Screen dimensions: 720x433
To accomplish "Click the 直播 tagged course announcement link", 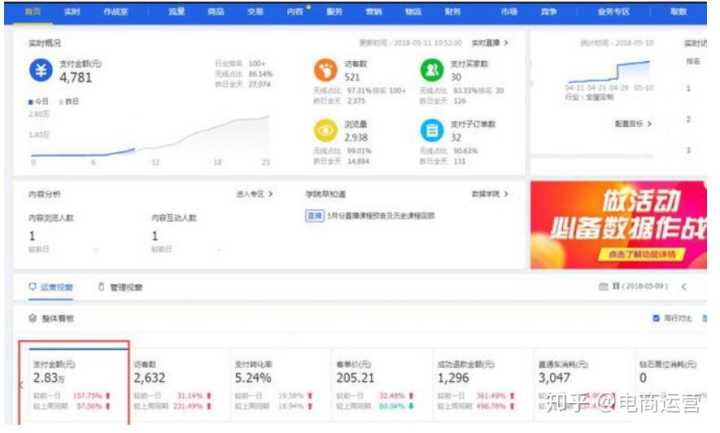I will (370, 215).
